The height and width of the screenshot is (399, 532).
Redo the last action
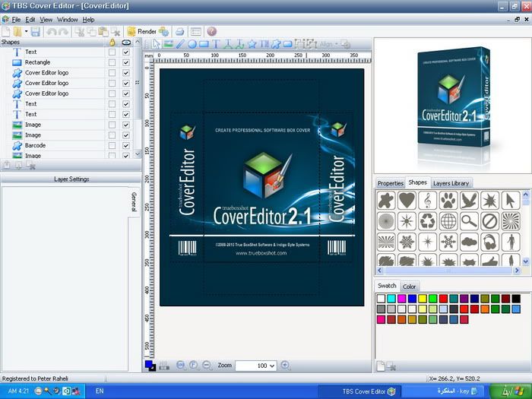(x=63, y=32)
